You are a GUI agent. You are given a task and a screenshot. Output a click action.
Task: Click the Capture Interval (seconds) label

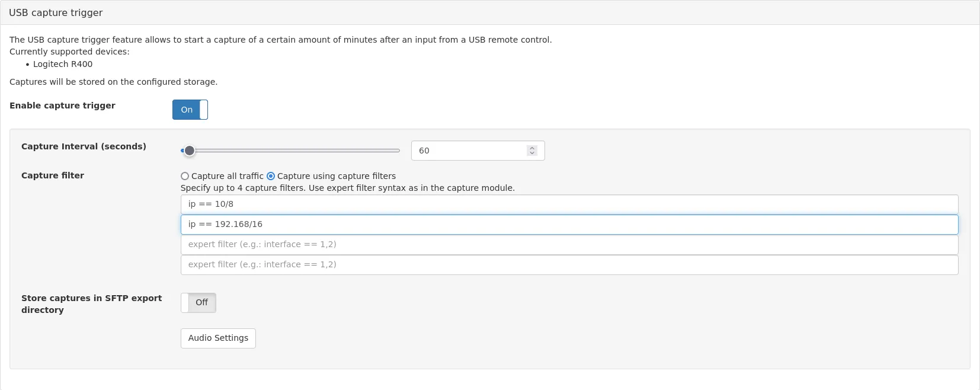pyautogui.click(x=84, y=146)
